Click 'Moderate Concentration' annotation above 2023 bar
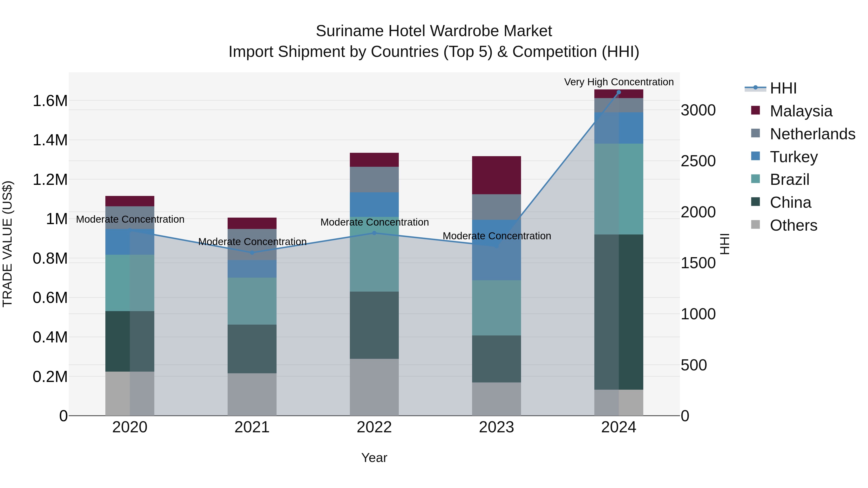Viewport: 868px width, 488px height. coord(497,236)
